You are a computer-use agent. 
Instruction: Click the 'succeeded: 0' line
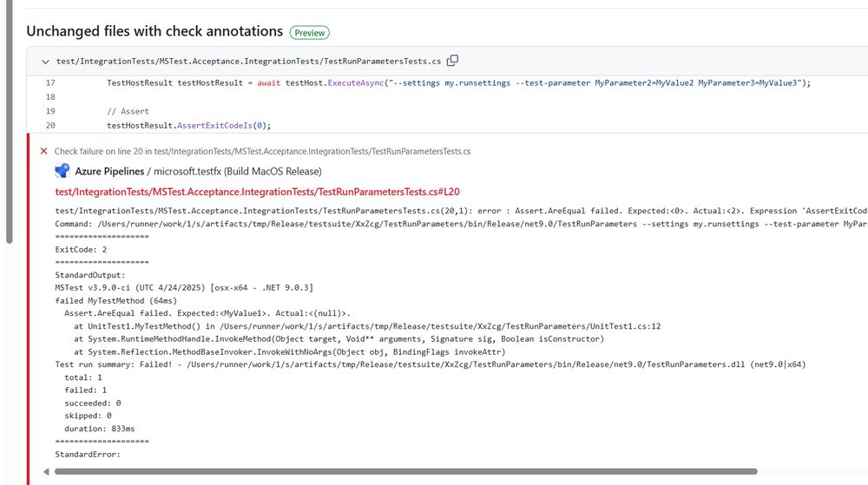coord(93,403)
